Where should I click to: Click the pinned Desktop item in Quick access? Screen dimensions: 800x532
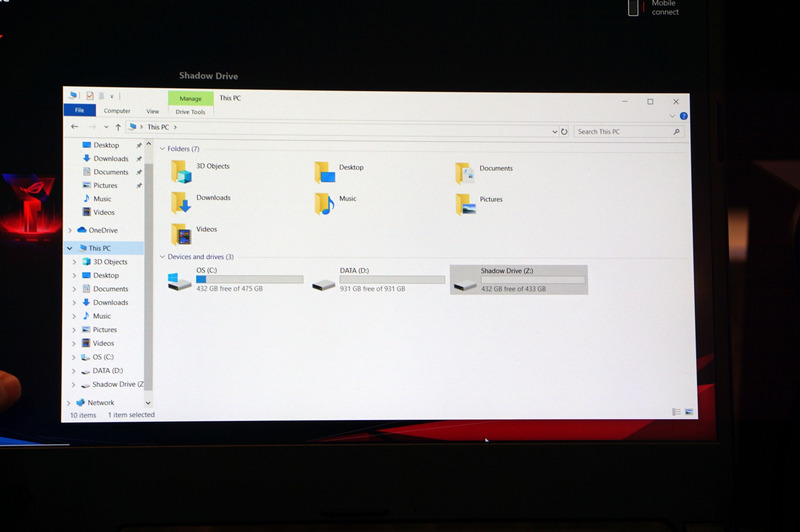tap(106, 145)
